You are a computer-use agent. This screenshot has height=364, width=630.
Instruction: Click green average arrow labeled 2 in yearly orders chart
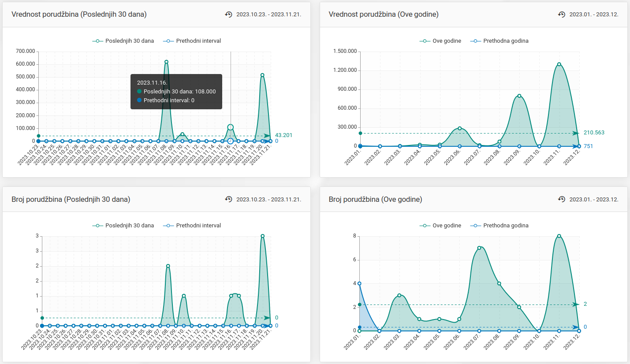tap(575, 305)
